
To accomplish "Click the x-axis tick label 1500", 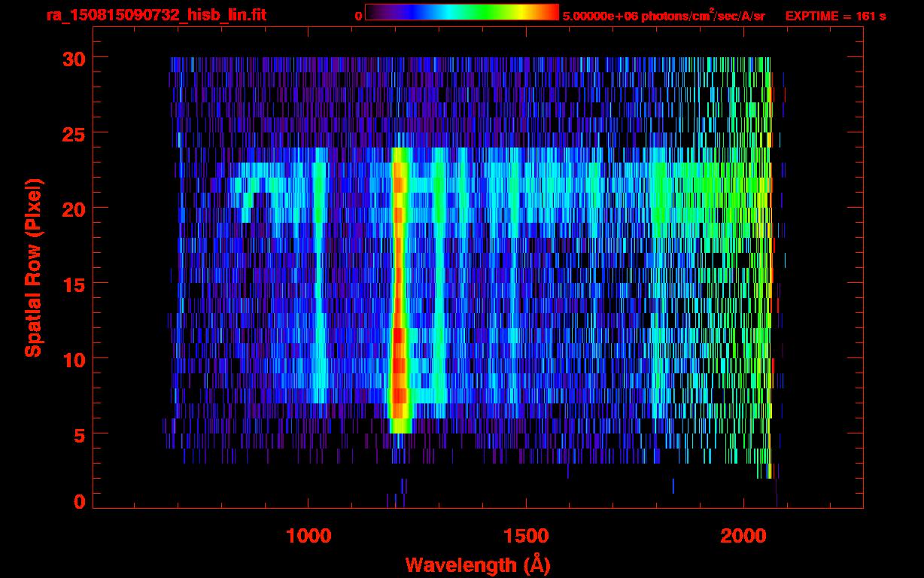I will 526,536.
